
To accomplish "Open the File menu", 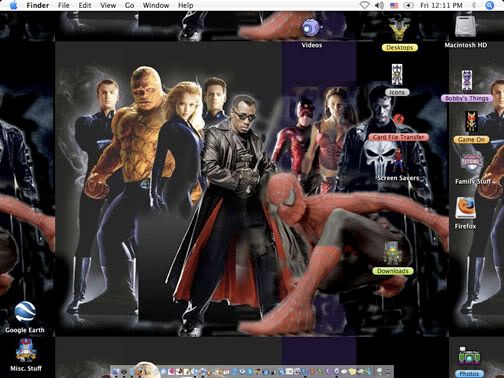I will (x=64, y=5).
